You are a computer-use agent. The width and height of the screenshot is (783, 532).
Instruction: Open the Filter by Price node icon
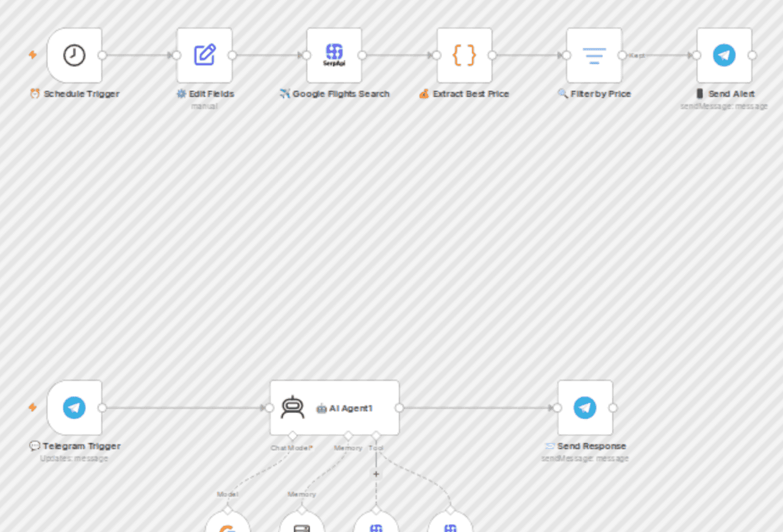coord(594,55)
